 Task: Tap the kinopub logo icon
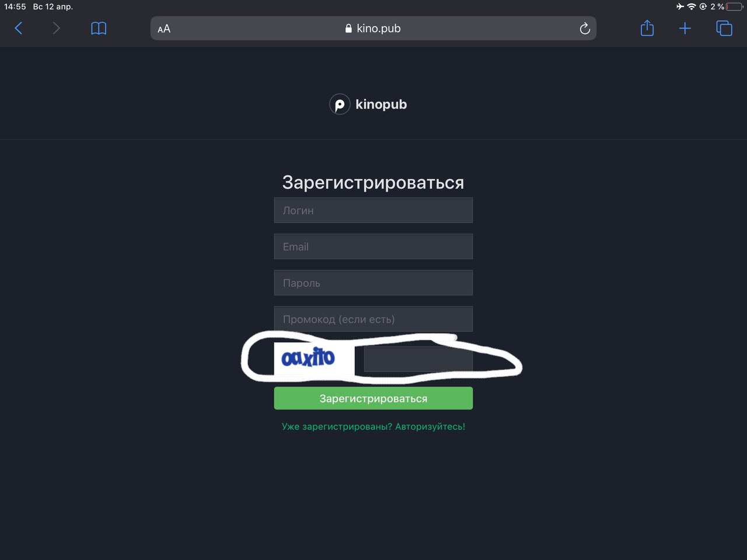pyautogui.click(x=340, y=104)
